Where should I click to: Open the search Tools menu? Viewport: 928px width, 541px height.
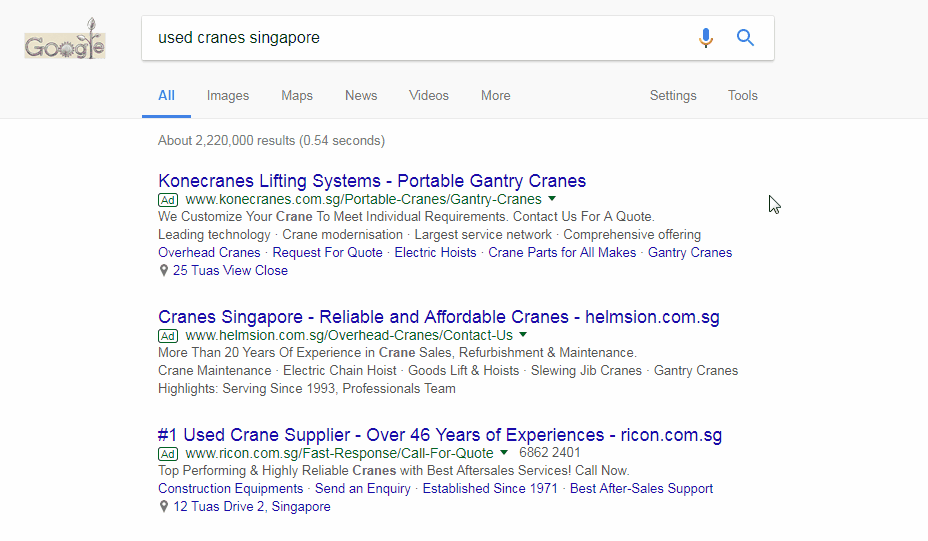743,96
